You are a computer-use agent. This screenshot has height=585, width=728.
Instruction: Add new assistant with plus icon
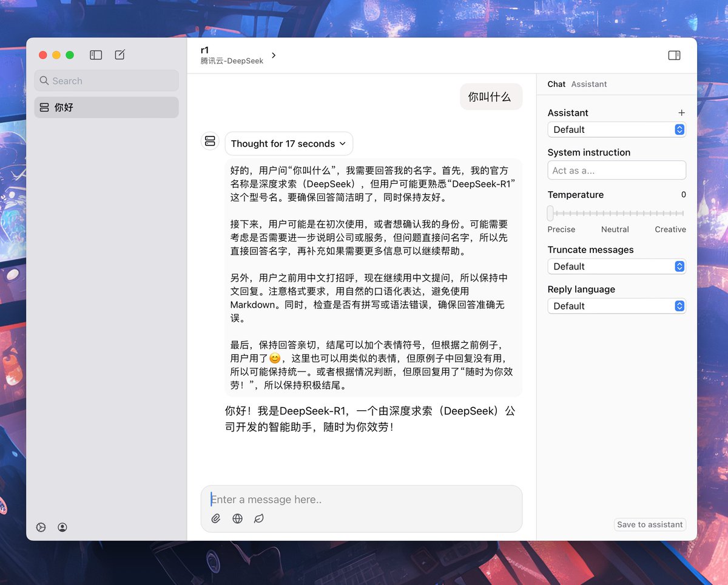[681, 113]
